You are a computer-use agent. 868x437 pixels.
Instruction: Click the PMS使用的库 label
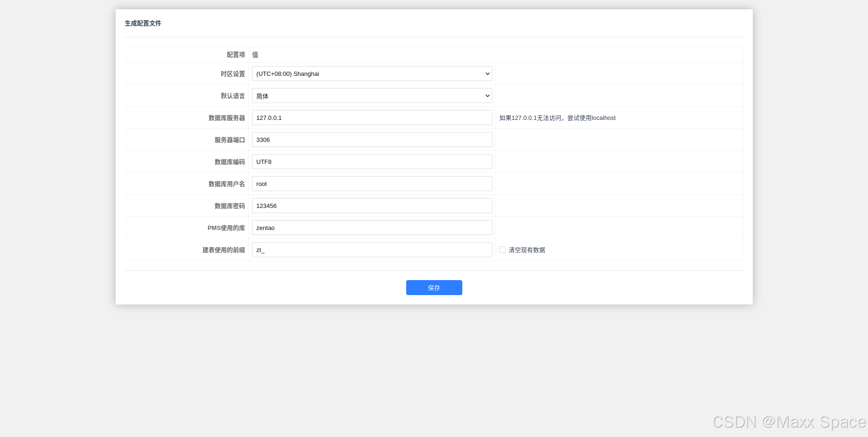coord(226,228)
